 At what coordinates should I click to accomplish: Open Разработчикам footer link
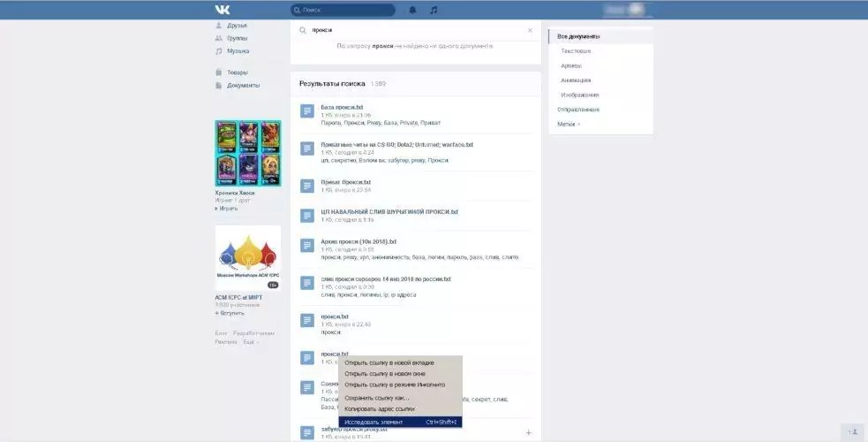[x=253, y=333]
